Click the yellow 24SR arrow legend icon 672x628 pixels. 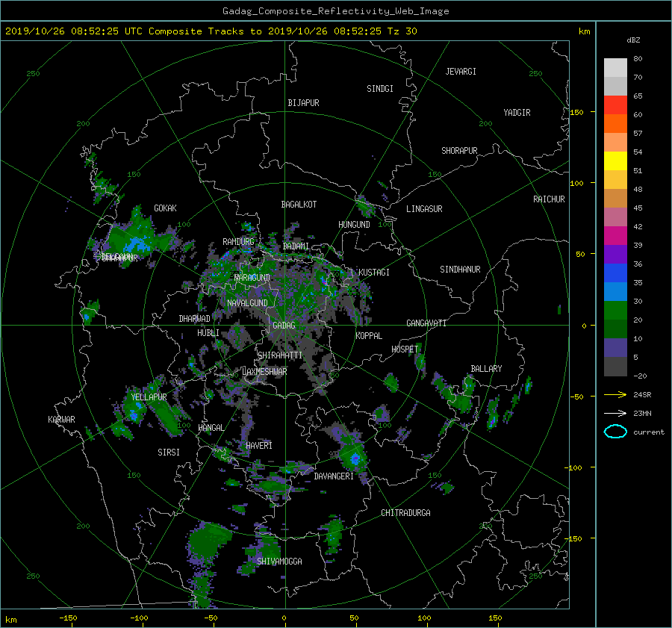point(615,394)
